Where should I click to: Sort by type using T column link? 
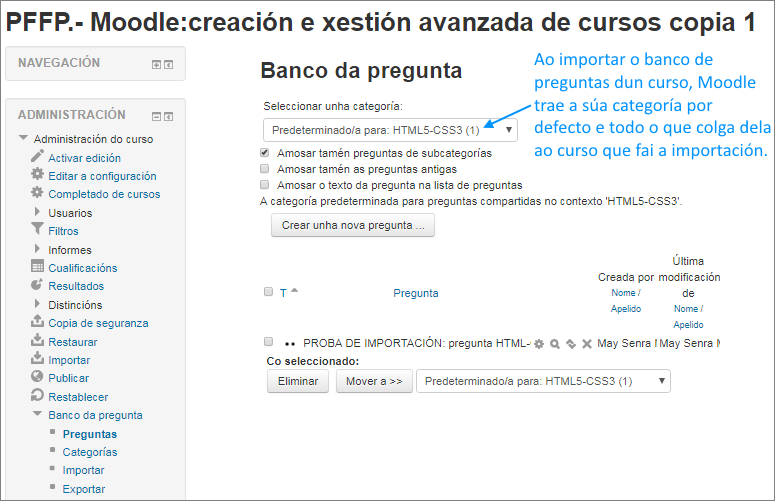[283, 293]
